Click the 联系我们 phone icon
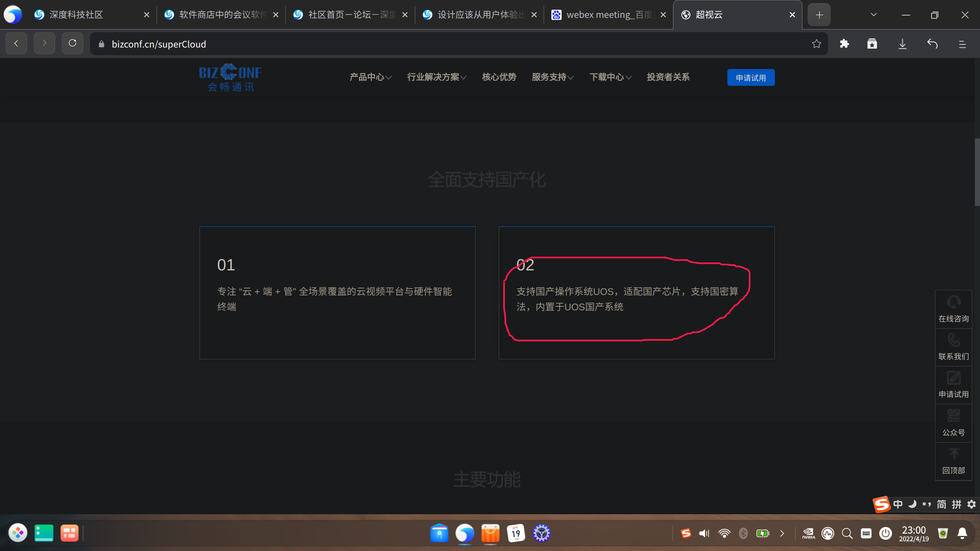This screenshot has height=551, width=980. coord(953,346)
